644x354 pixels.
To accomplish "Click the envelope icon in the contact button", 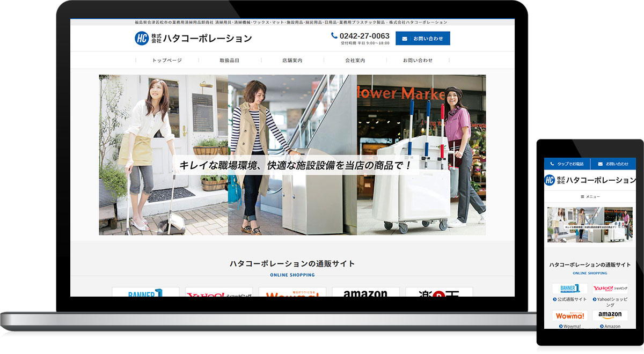I will [404, 38].
